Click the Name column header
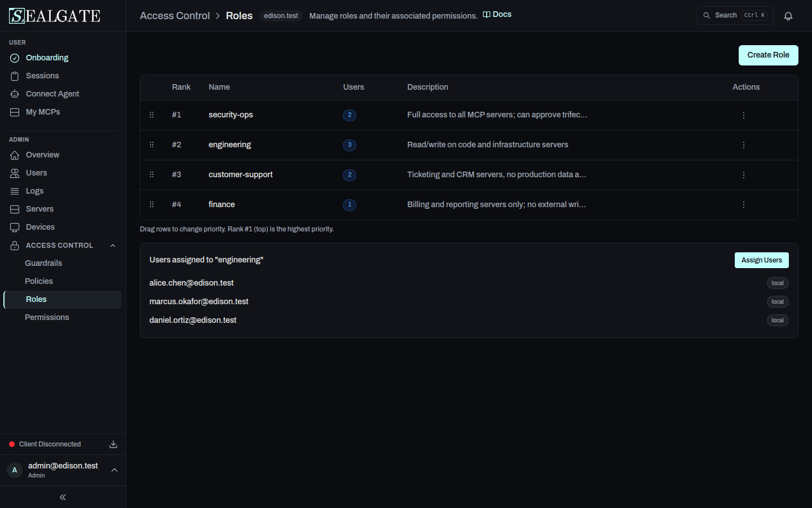The height and width of the screenshot is (508, 812). click(x=219, y=87)
